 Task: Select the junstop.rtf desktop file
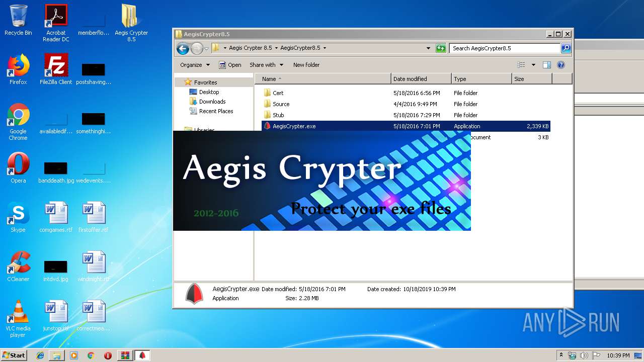[56, 316]
